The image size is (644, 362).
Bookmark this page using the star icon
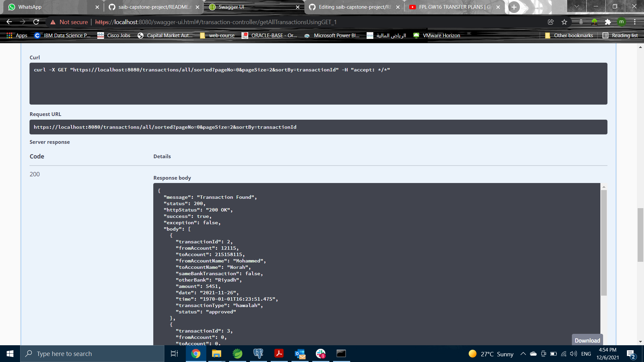click(564, 22)
